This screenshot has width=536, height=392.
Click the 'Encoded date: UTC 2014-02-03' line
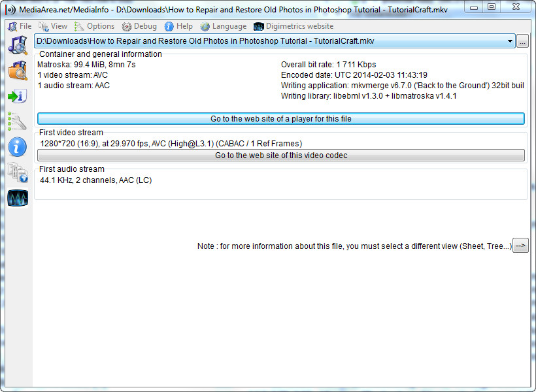coord(354,75)
